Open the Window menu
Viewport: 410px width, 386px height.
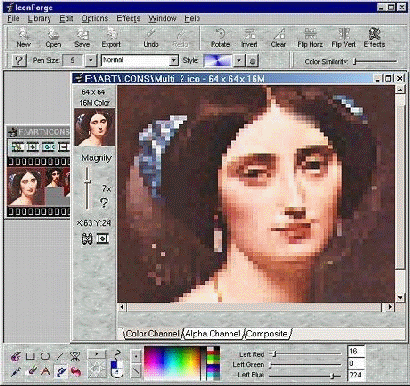click(162, 18)
